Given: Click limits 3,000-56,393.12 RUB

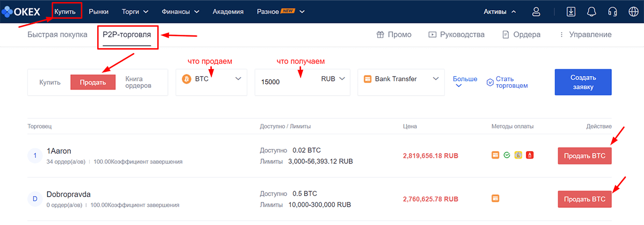Looking at the screenshot, I should coord(320,161).
